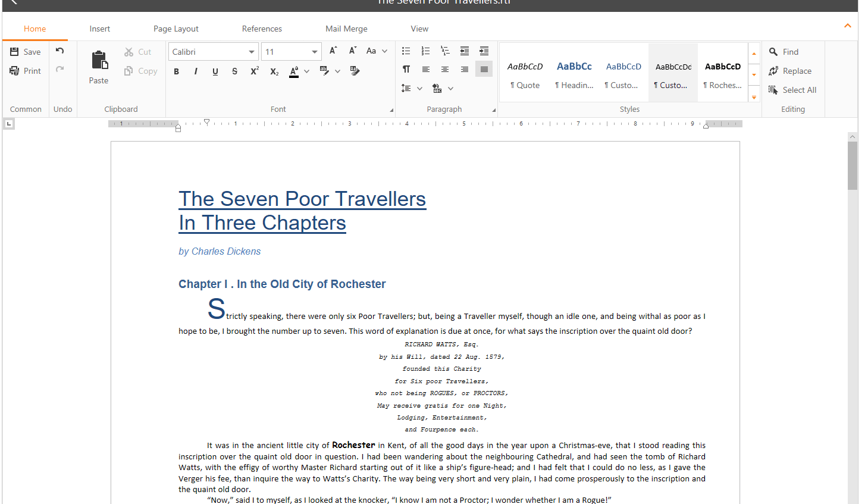The image size is (868, 504).
Task: Cut the selected text
Action: pyautogui.click(x=138, y=52)
